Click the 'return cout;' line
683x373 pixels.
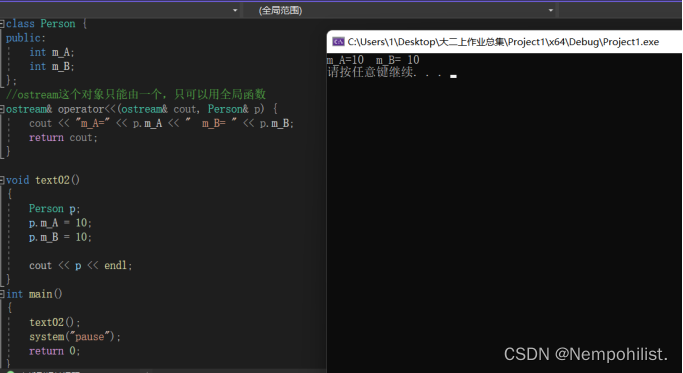(64, 138)
